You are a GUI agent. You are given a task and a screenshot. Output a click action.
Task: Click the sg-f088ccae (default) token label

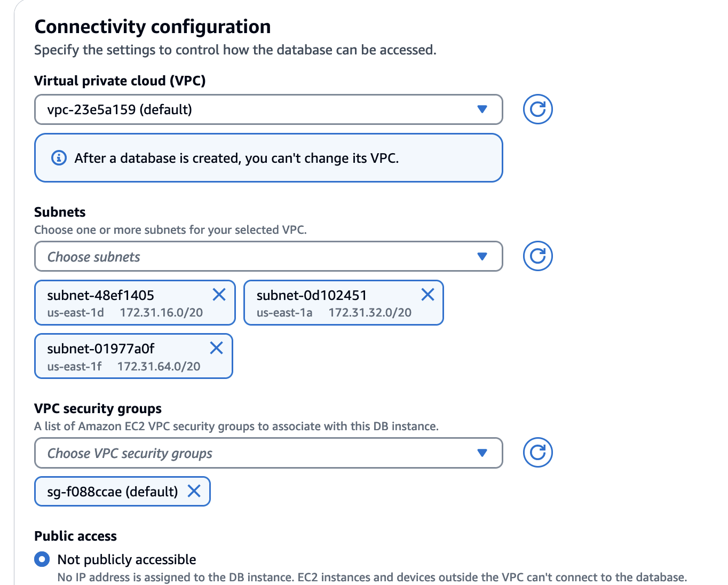[x=113, y=492]
